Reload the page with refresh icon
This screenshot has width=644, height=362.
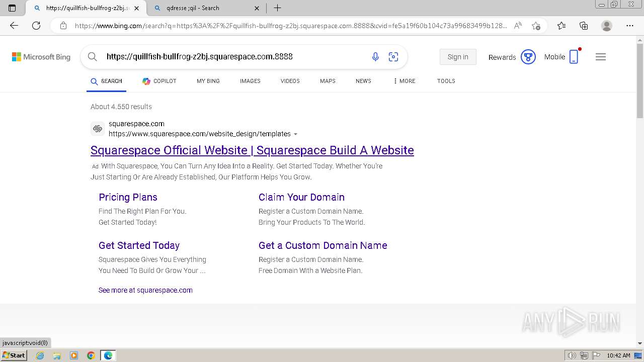(x=36, y=26)
